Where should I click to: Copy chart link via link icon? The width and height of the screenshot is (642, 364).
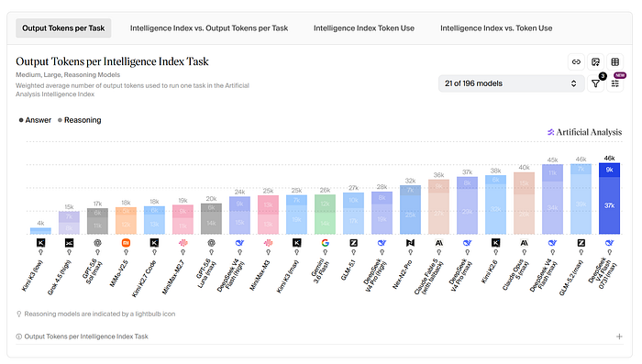click(576, 62)
